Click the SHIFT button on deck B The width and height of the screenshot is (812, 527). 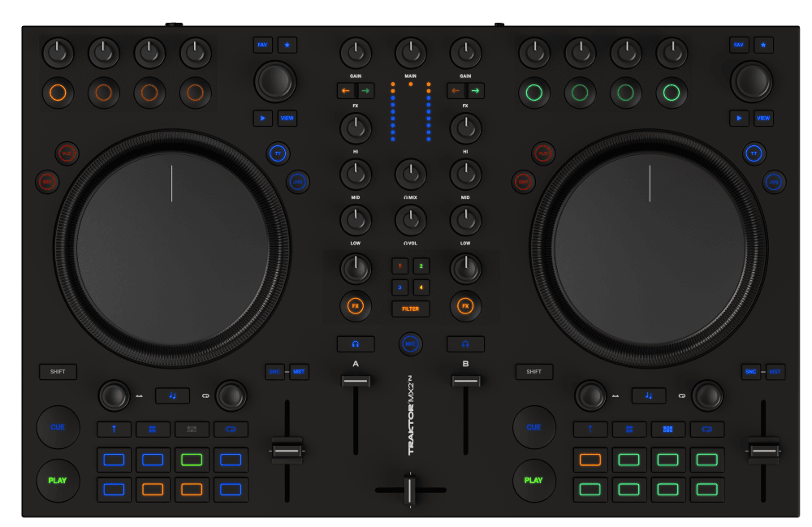(534, 372)
